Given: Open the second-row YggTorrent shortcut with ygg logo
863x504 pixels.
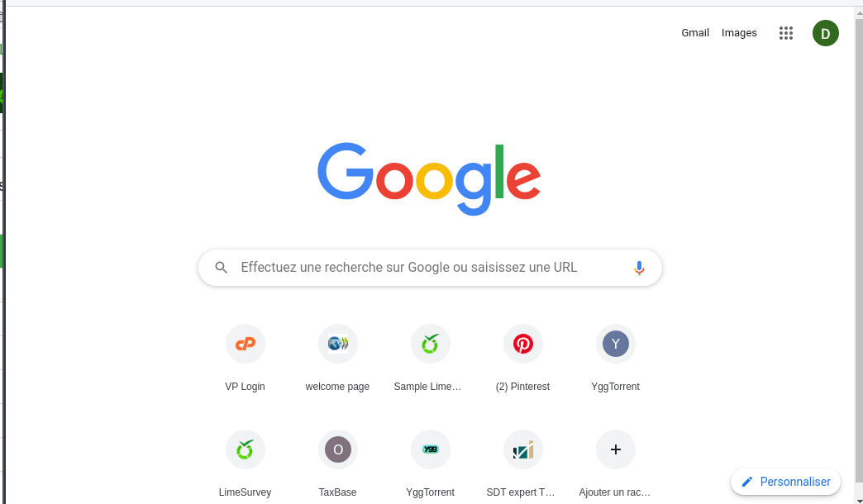Looking at the screenshot, I should [431, 449].
